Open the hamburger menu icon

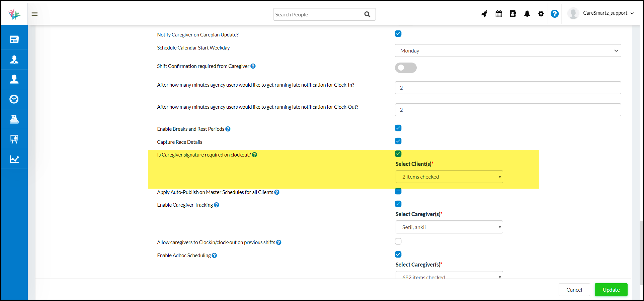click(34, 14)
